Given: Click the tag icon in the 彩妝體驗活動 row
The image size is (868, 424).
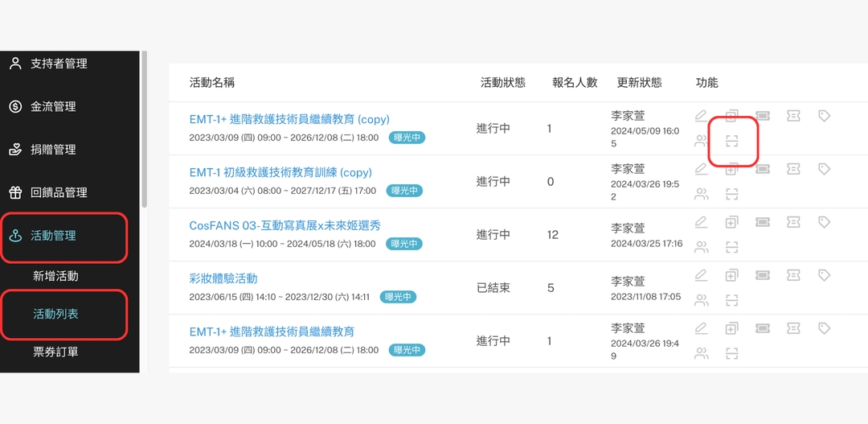Looking at the screenshot, I should coord(824,275).
